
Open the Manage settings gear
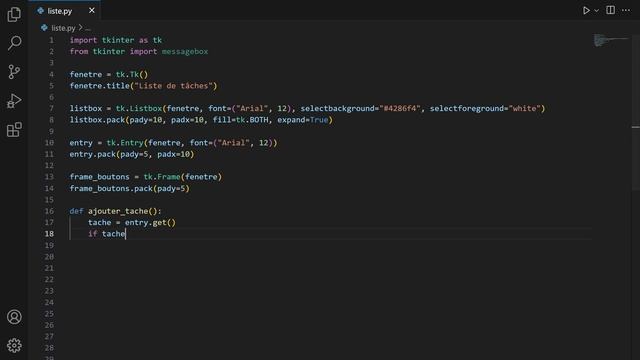click(14, 345)
